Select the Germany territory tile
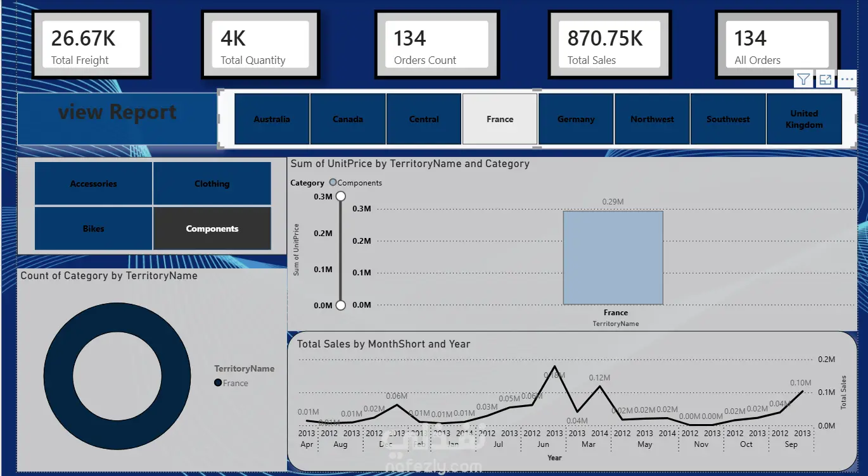 [x=576, y=119]
